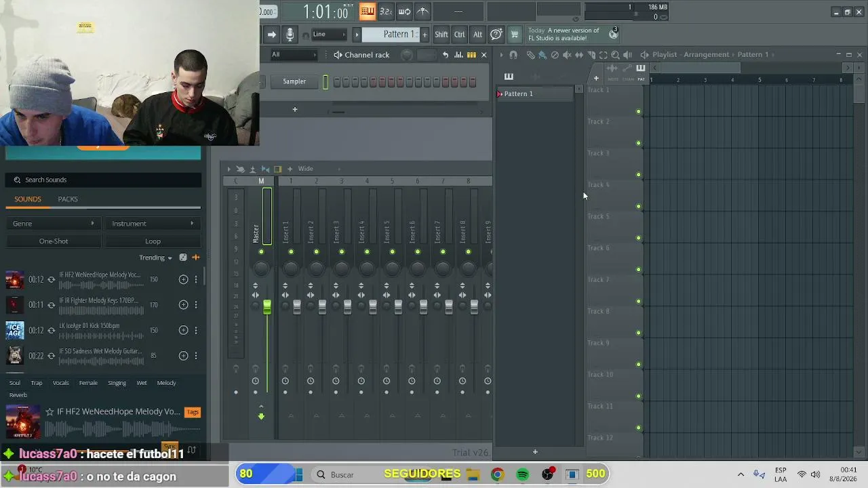Select the Playlist paint brush tool
Screen dimensions: 868x488
pyautogui.click(x=542, y=55)
